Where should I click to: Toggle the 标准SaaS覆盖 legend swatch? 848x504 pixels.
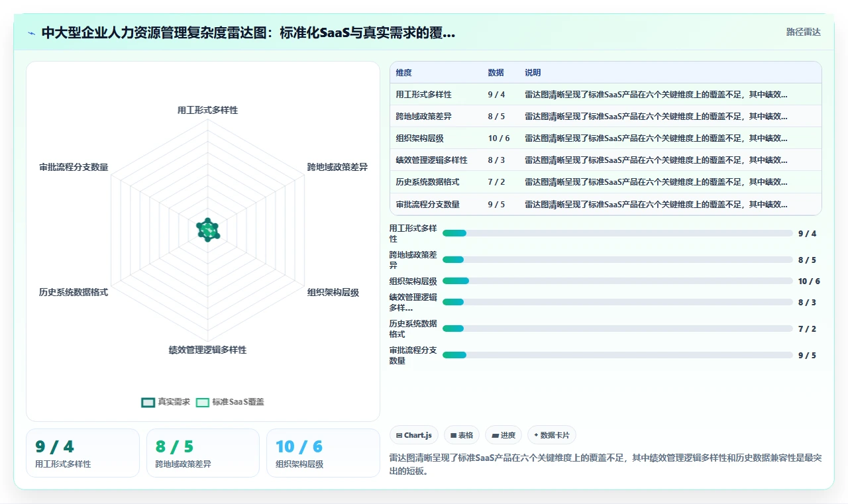pyautogui.click(x=203, y=402)
